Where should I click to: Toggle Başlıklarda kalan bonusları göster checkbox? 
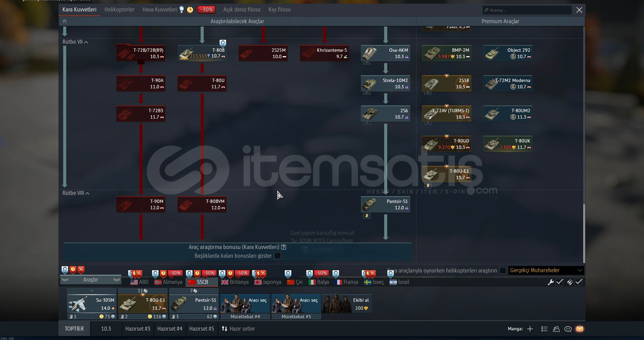(278, 256)
